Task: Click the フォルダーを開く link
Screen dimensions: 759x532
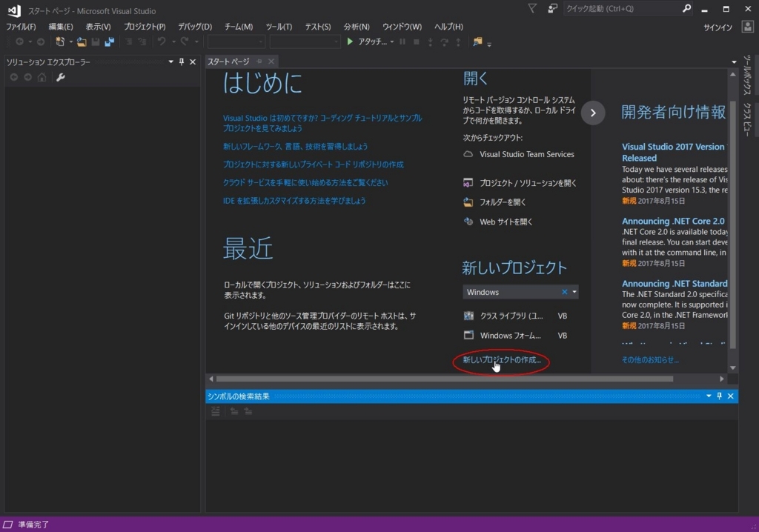Action: point(503,202)
